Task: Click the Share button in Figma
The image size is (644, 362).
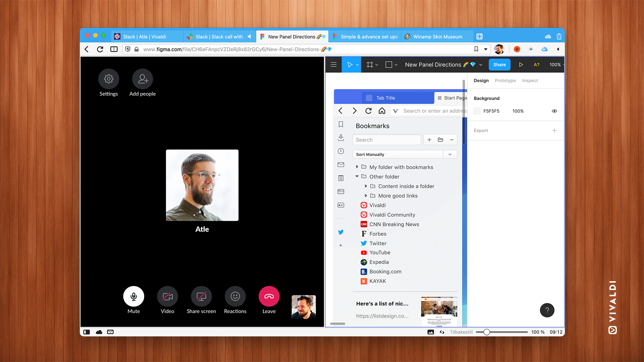Action: [499, 65]
